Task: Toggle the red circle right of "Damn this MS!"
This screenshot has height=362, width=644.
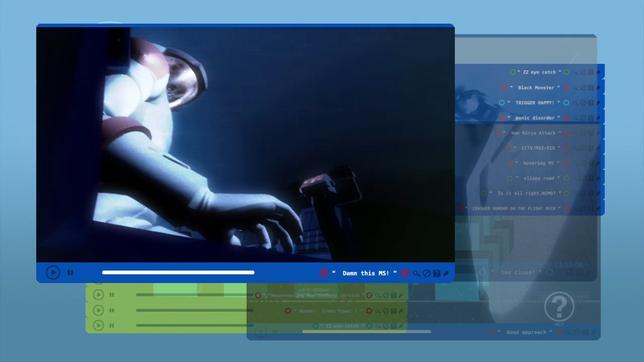Action: coord(405,273)
